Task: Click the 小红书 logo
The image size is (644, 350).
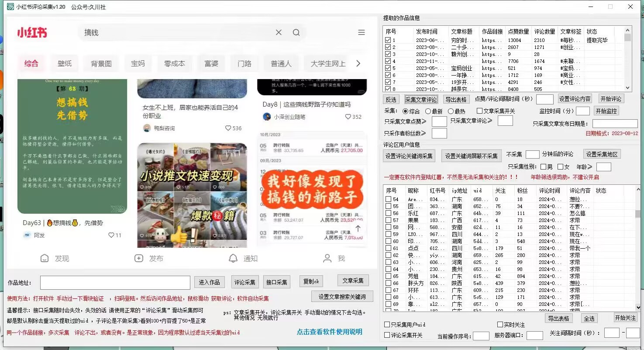Action: [x=32, y=32]
